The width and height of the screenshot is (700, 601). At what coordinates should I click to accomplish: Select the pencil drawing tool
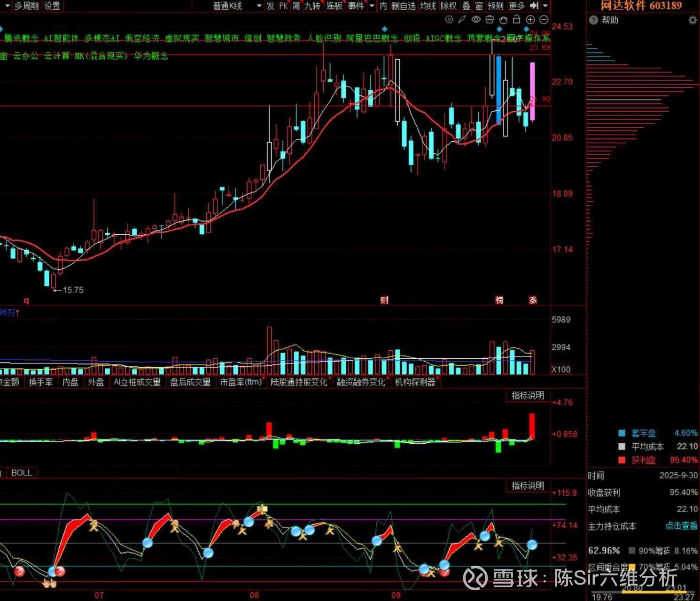coord(462,20)
